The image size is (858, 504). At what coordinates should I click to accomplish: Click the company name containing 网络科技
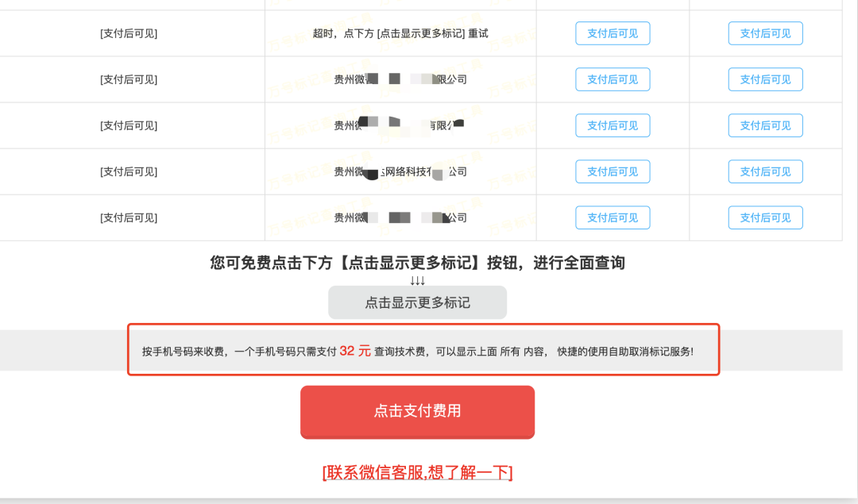400,171
